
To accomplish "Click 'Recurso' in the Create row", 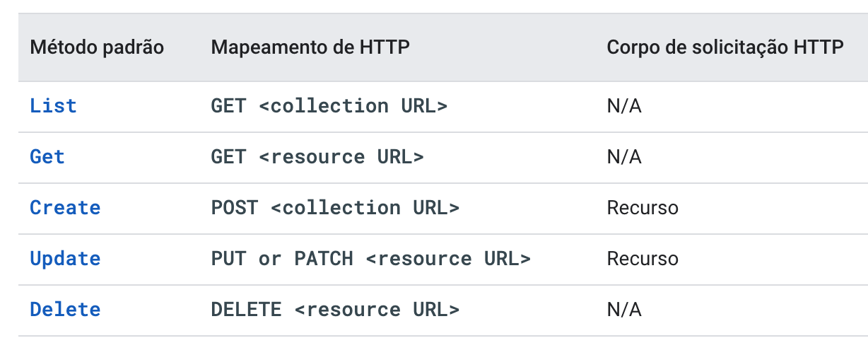I will click(642, 208).
